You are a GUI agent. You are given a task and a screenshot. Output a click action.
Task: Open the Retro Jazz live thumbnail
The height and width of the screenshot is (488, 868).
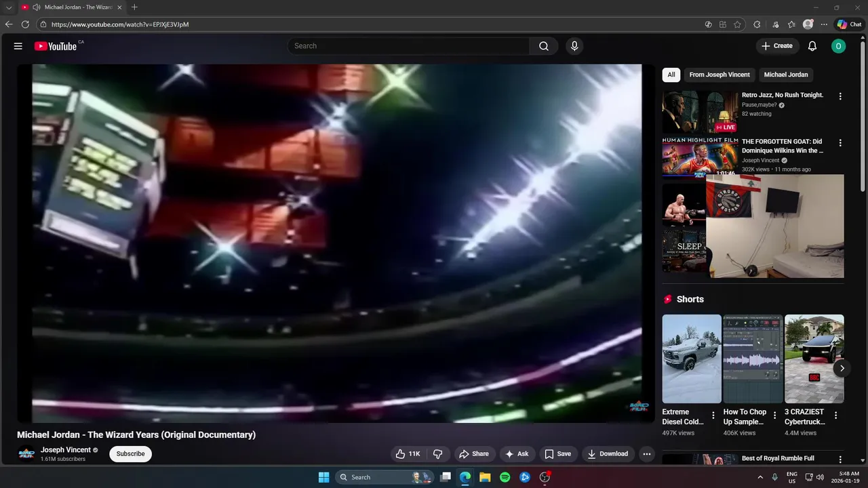pos(700,112)
